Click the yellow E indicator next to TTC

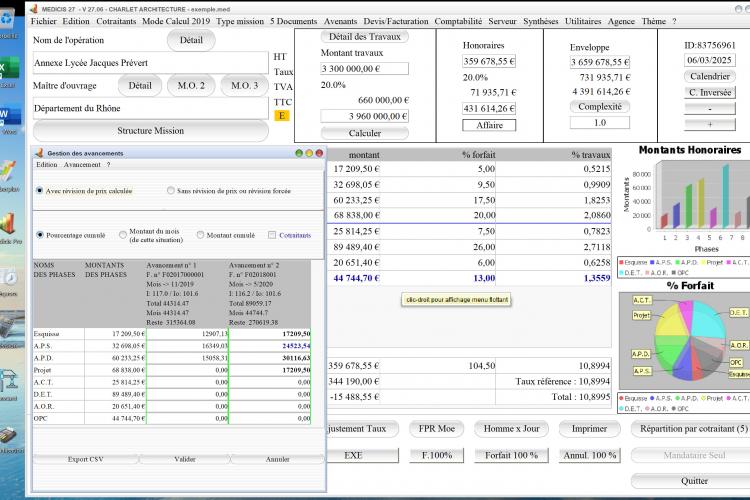coord(282,115)
